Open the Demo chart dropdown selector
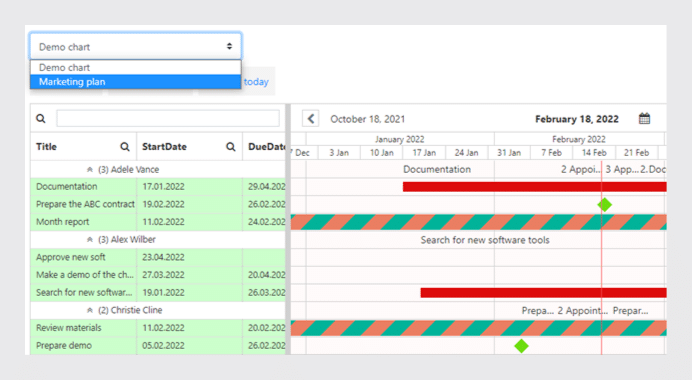The image size is (692, 380). click(135, 46)
